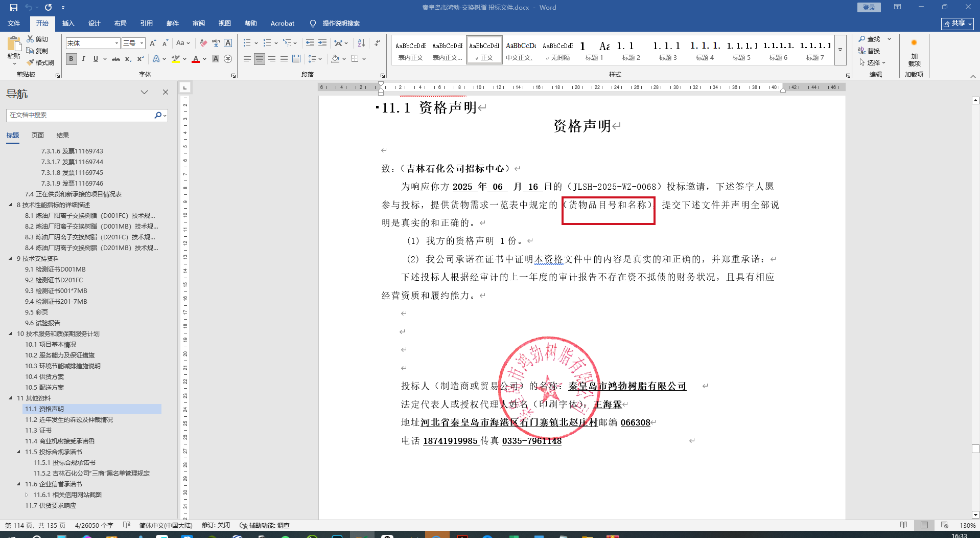Viewport: 980px width, 538px height.
Task: Open the text effects and typography icon
Action: [x=156, y=59]
